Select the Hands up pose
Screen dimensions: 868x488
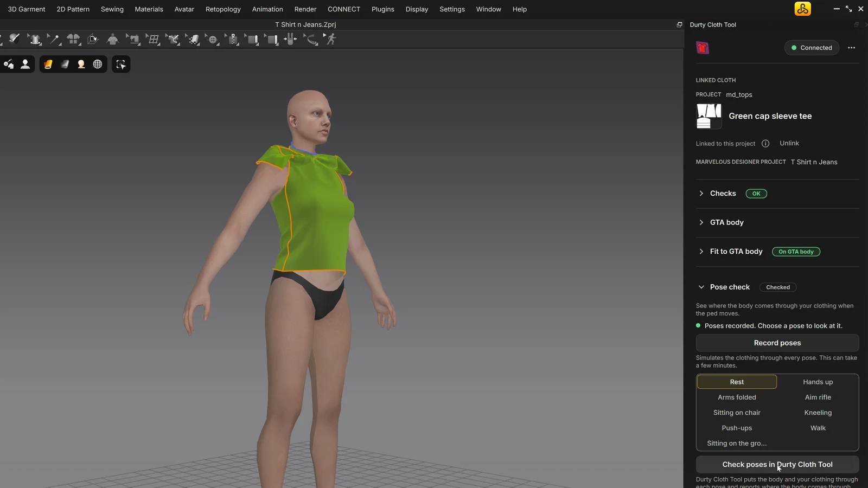click(818, 382)
